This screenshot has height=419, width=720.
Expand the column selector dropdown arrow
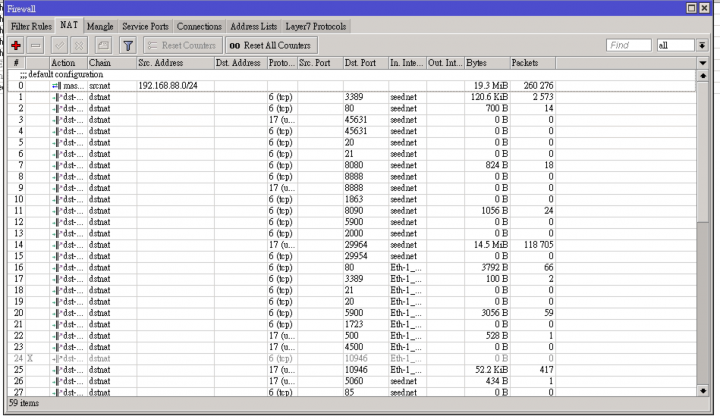click(703, 63)
